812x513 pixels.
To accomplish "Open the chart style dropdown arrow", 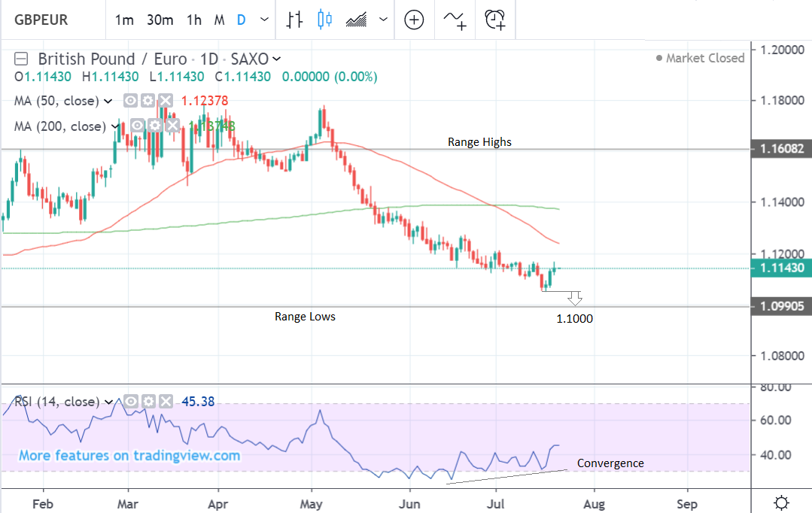I will click(x=385, y=20).
